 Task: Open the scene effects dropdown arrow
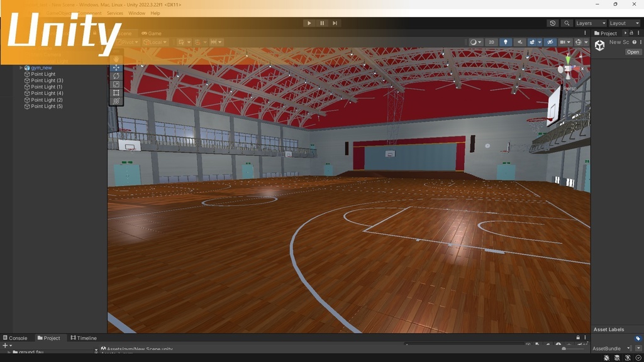click(x=540, y=42)
